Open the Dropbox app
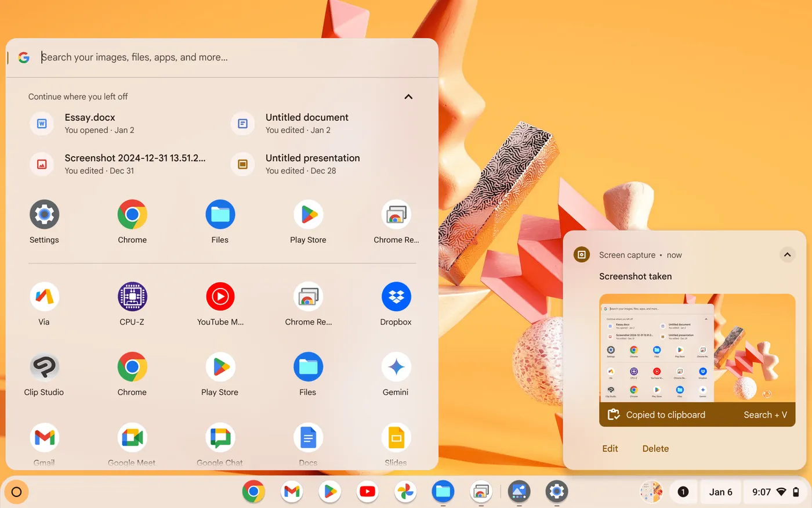The height and width of the screenshot is (508, 812). coord(396,297)
